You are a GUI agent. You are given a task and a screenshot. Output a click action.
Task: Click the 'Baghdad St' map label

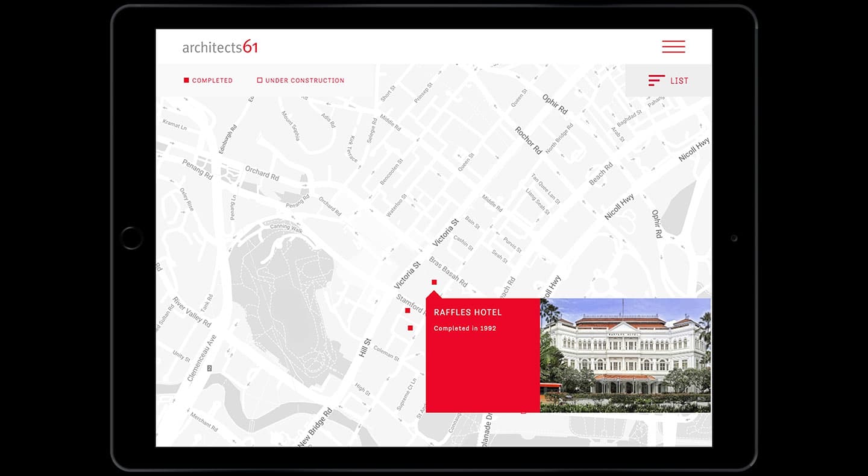629,117
